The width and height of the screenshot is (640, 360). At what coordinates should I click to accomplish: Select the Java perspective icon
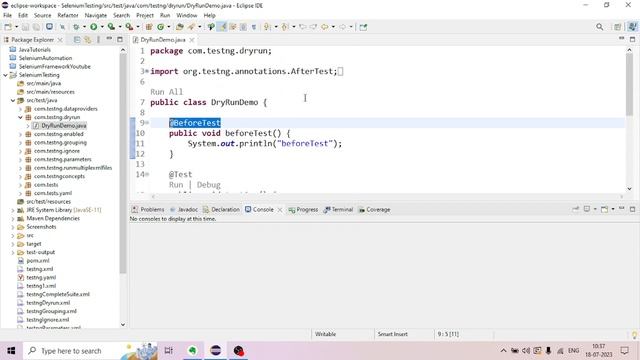(x=632, y=27)
